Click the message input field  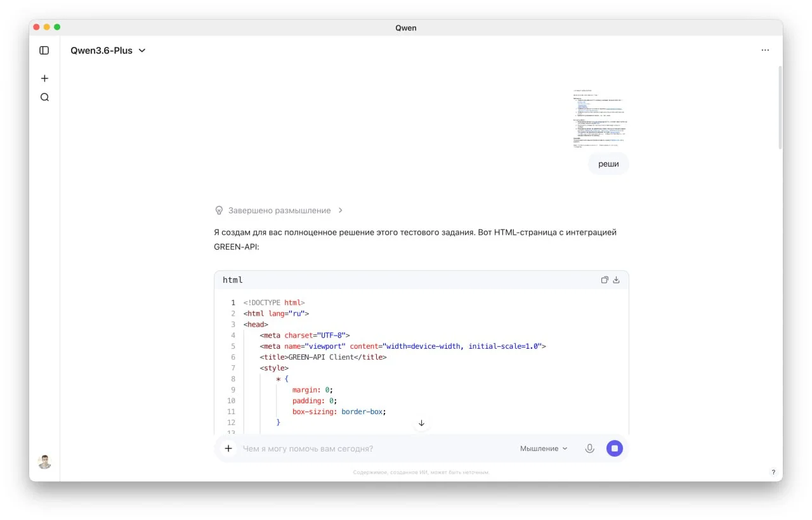tap(374, 448)
